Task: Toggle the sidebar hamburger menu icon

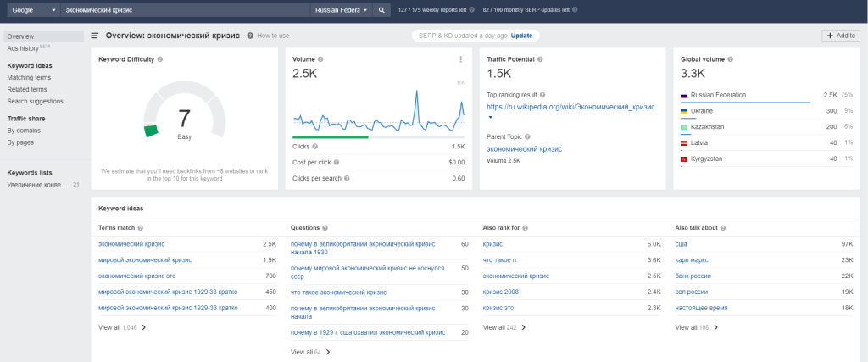Action: point(95,36)
